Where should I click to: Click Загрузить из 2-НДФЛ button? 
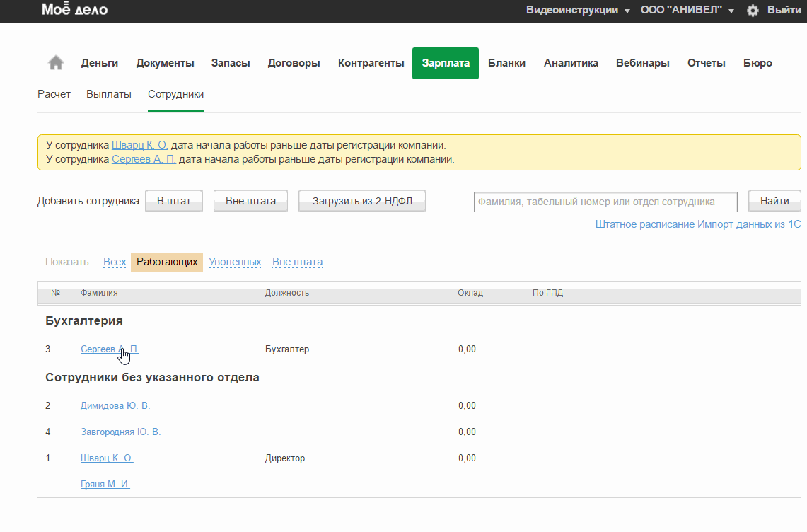click(x=361, y=201)
